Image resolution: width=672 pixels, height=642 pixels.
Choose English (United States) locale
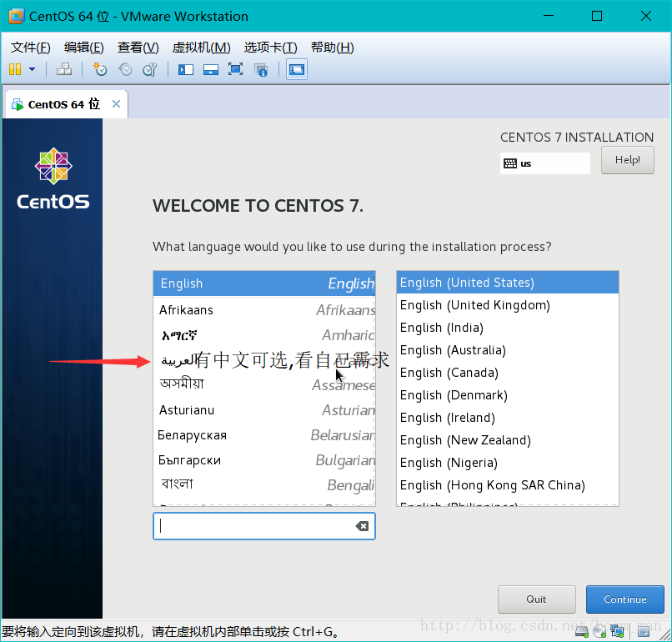click(x=508, y=283)
